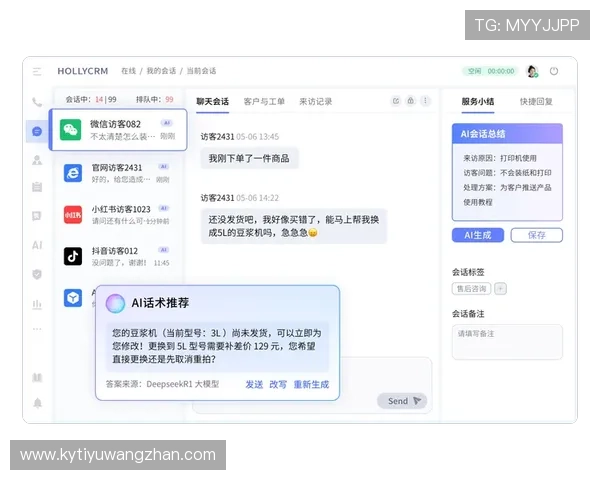600x480 pixels.
Task: Open the AI section in sidebar
Action: click(x=37, y=245)
